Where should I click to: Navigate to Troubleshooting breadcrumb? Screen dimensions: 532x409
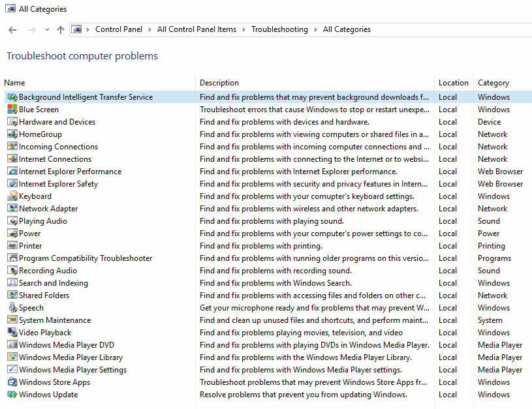(279, 29)
